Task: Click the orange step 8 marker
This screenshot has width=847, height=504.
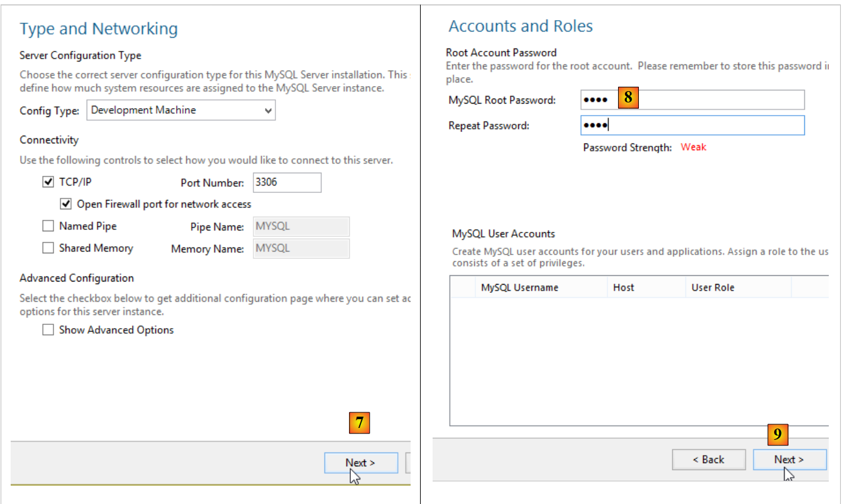Action: click(628, 98)
